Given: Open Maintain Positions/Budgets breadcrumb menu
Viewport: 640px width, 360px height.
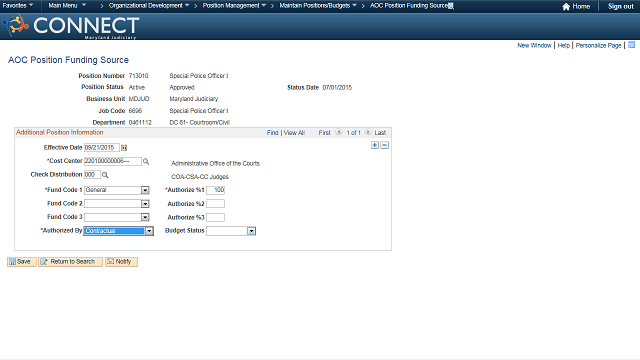Looking at the screenshot, I should pos(318,6).
